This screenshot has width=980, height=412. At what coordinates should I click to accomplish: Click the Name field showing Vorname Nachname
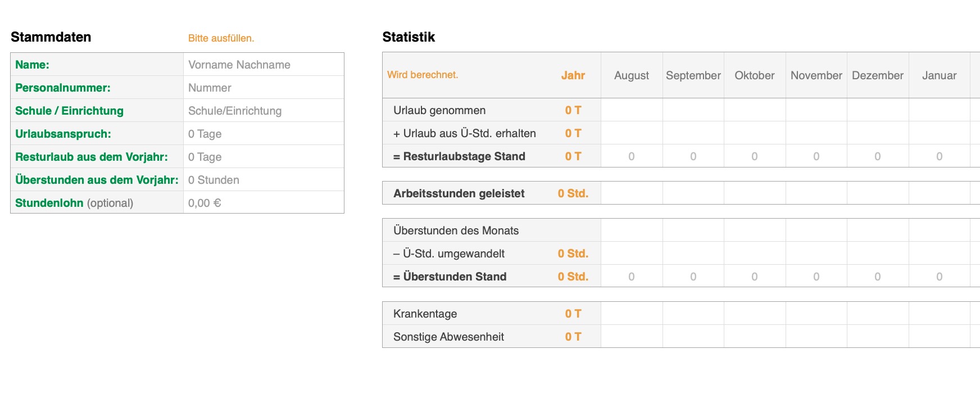click(263, 65)
